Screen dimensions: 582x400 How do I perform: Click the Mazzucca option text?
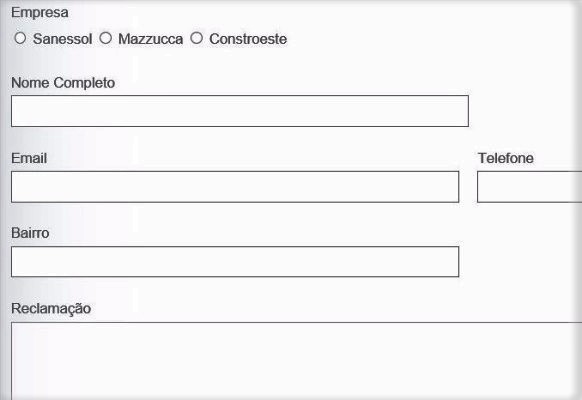pyautogui.click(x=150, y=39)
